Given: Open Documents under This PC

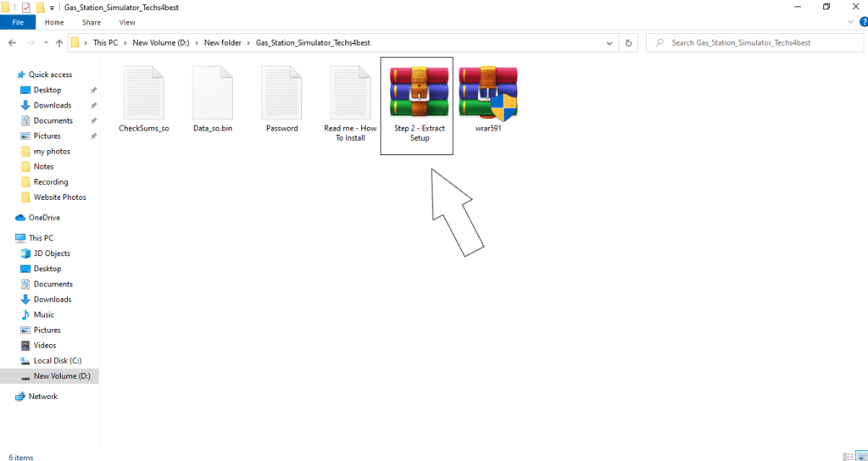Looking at the screenshot, I should pos(53,284).
